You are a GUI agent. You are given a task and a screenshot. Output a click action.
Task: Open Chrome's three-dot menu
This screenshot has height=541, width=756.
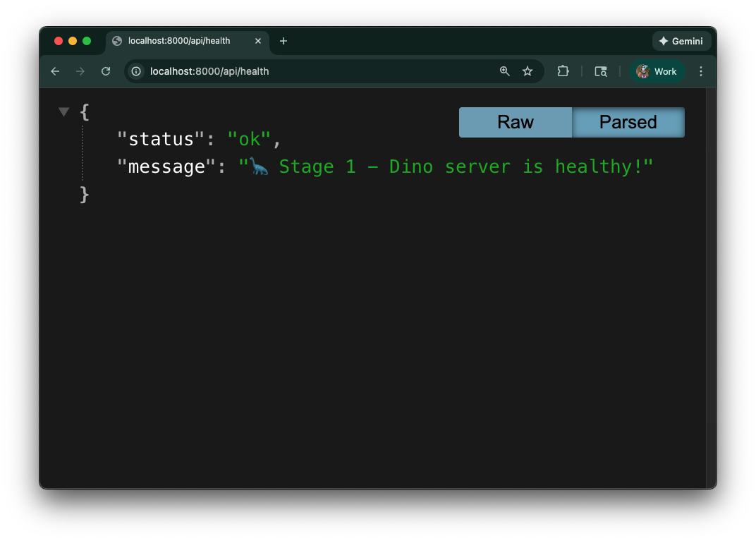tap(701, 71)
